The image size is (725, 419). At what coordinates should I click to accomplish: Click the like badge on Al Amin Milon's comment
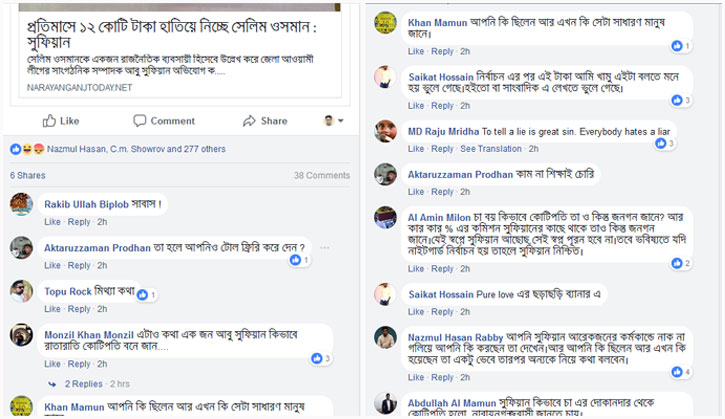[x=681, y=263]
